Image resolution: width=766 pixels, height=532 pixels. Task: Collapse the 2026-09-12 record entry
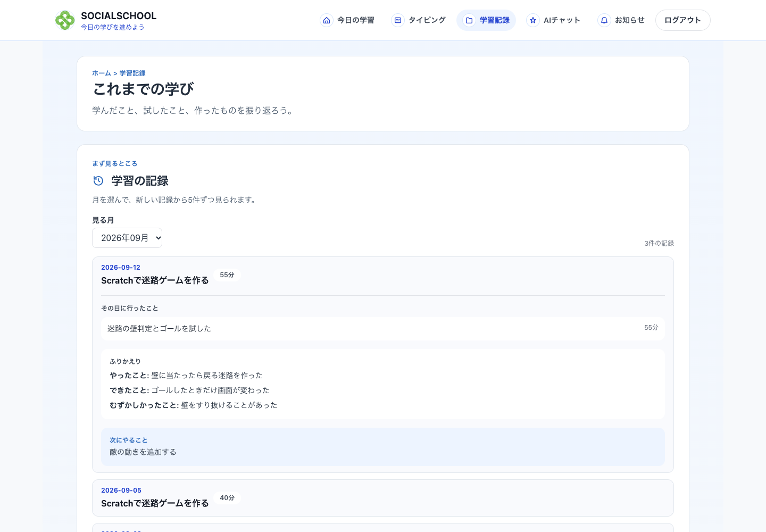pos(383,276)
